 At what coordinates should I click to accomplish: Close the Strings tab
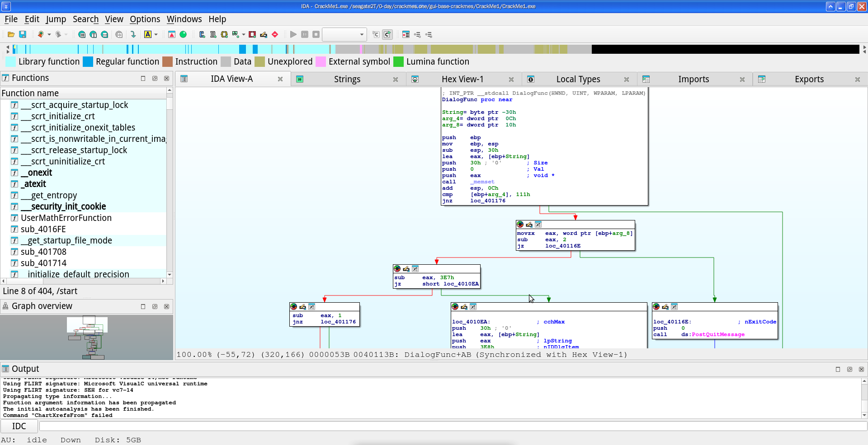[396, 79]
